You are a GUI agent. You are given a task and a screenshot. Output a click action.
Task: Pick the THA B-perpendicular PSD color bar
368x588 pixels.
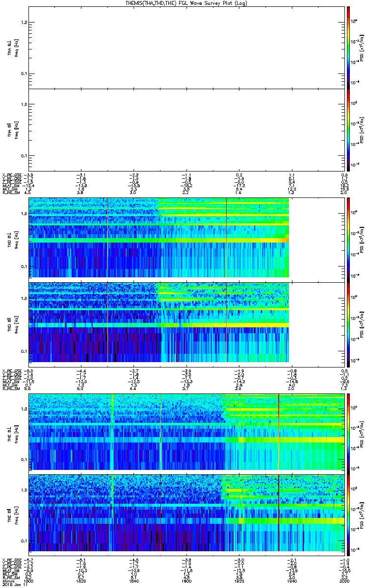[348, 47]
